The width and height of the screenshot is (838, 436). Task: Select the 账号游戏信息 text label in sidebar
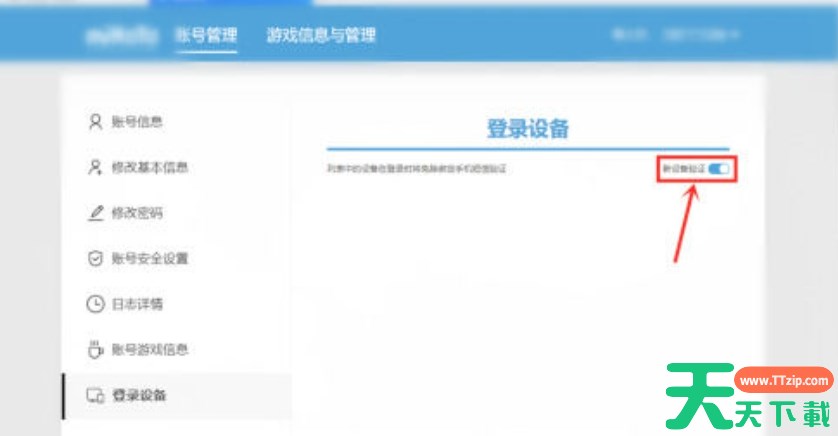tap(150, 350)
